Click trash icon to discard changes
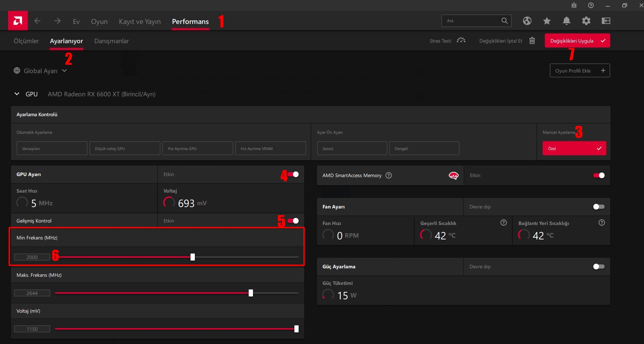This screenshot has width=644, height=344. click(532, 40)
